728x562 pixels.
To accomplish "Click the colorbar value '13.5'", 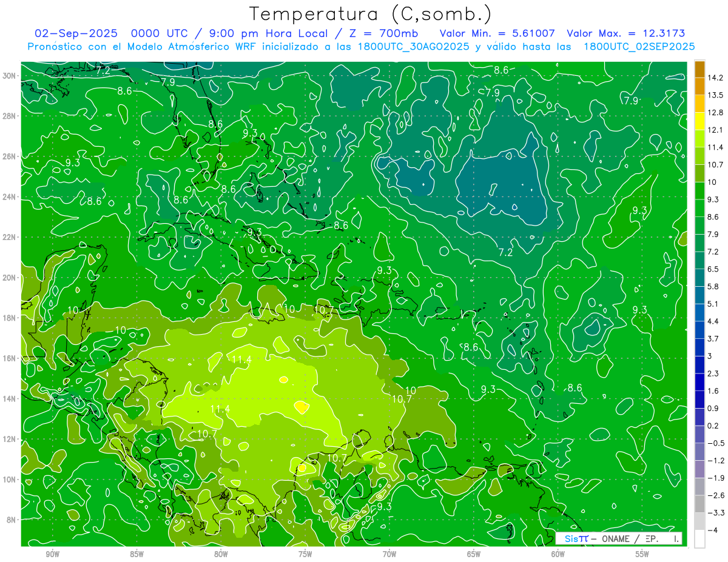I will pos(715,95).
